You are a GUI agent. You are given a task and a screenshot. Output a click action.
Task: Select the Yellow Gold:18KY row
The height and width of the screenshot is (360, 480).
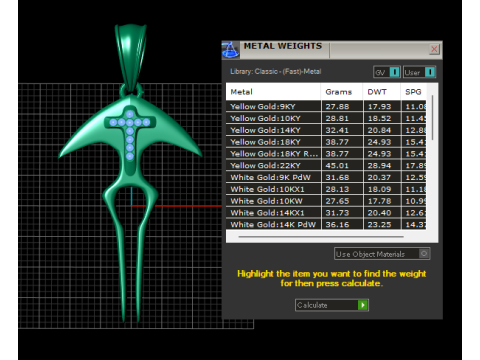coord(326,142)
